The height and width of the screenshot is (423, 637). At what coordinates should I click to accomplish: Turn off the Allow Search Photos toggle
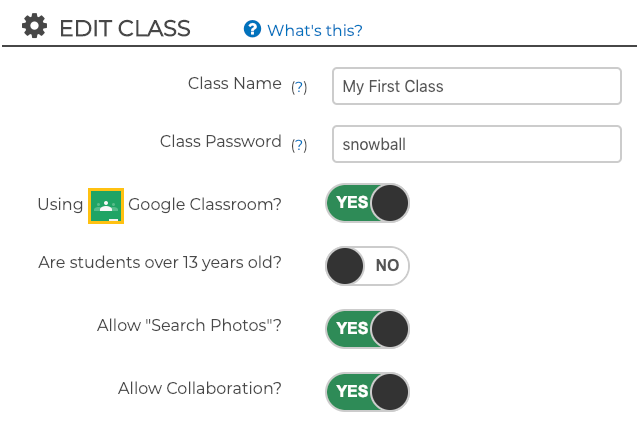367,328
